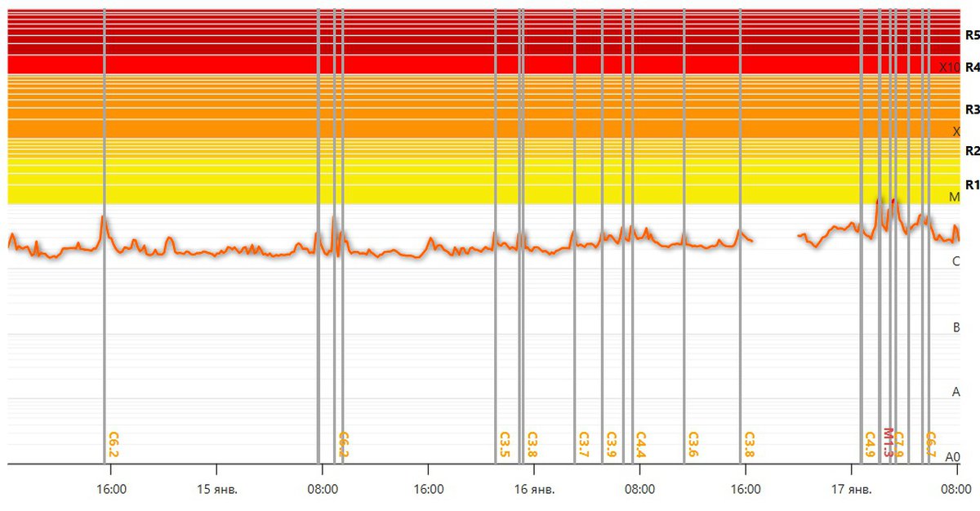Click the C3.9 flare label

click(x=611, y=444)
